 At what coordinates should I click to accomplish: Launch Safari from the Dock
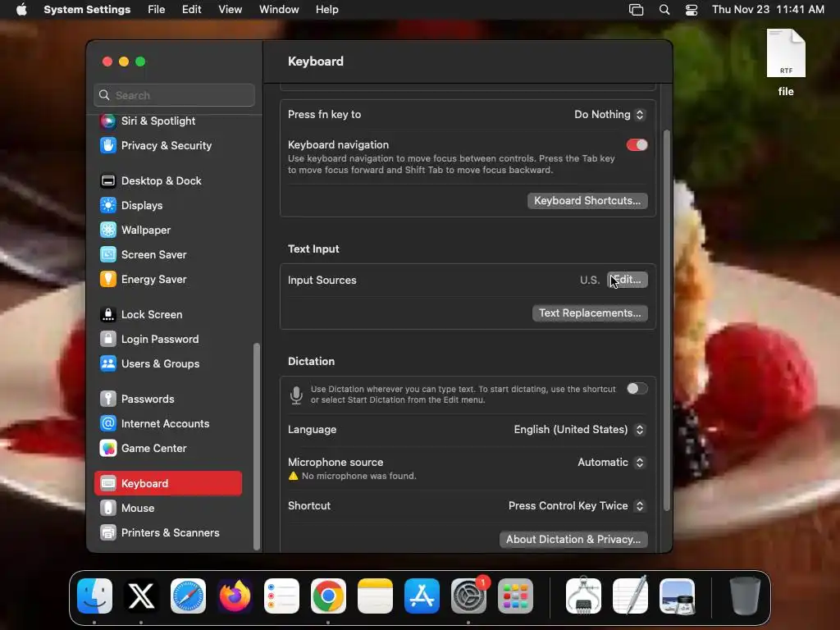[188, 596]
